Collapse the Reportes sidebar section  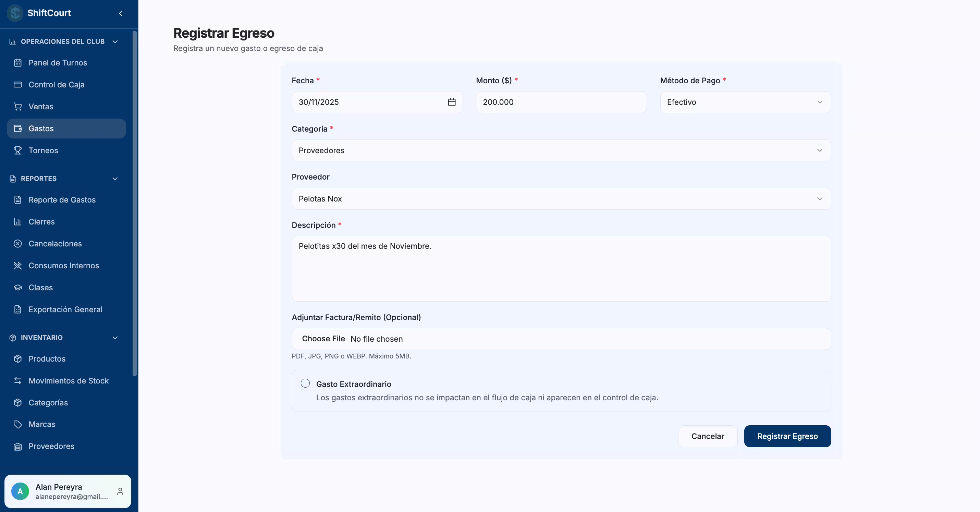(115, 179)
